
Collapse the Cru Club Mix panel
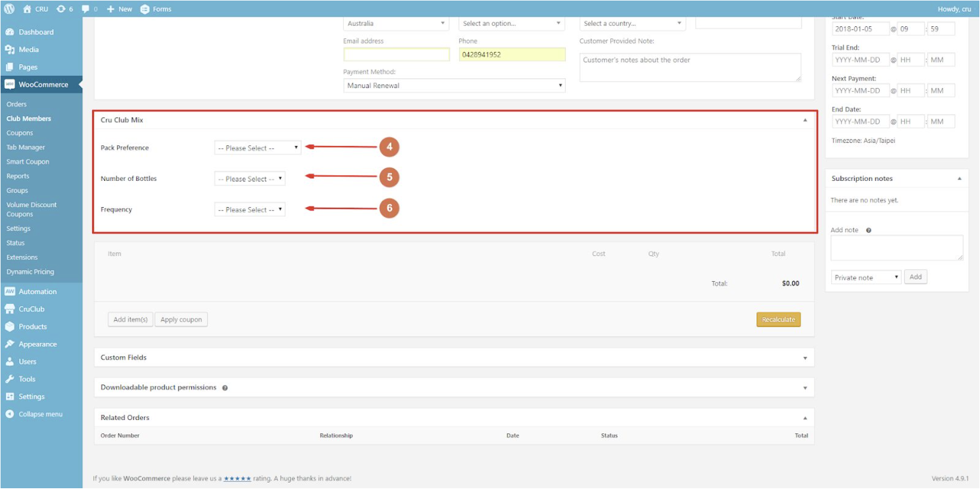(805, 120)
